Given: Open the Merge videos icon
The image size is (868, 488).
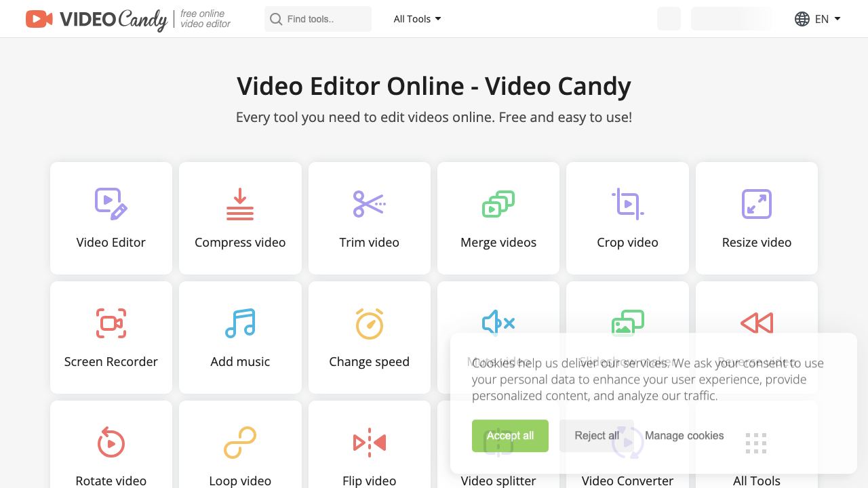Looking at the screenshot, I should pos(498,204).
